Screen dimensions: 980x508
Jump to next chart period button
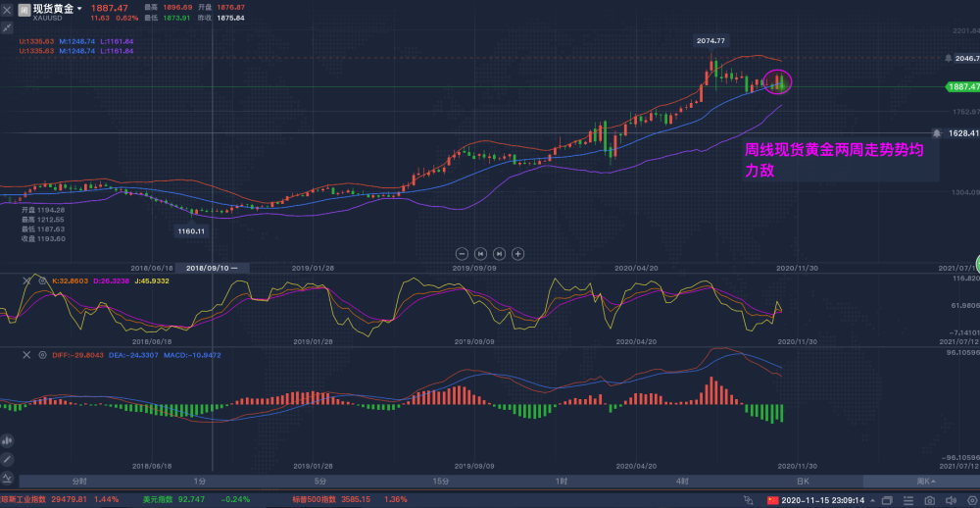tap(500, 252)
